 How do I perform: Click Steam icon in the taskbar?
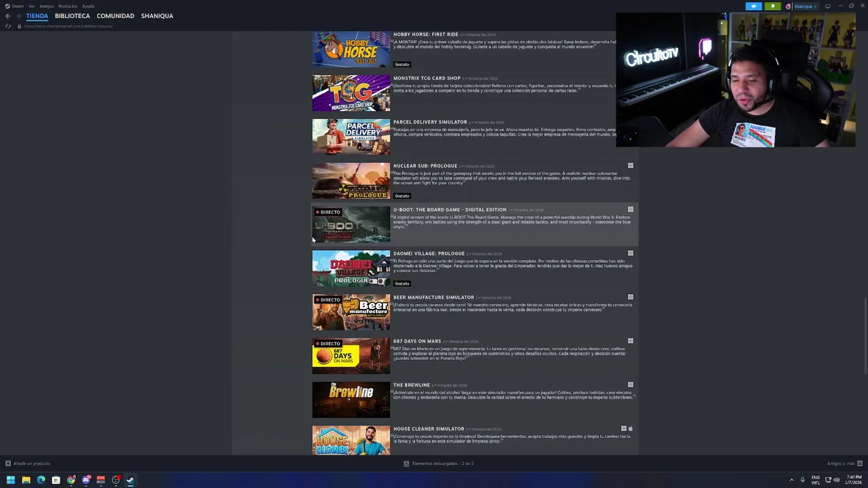coord(130,480)
